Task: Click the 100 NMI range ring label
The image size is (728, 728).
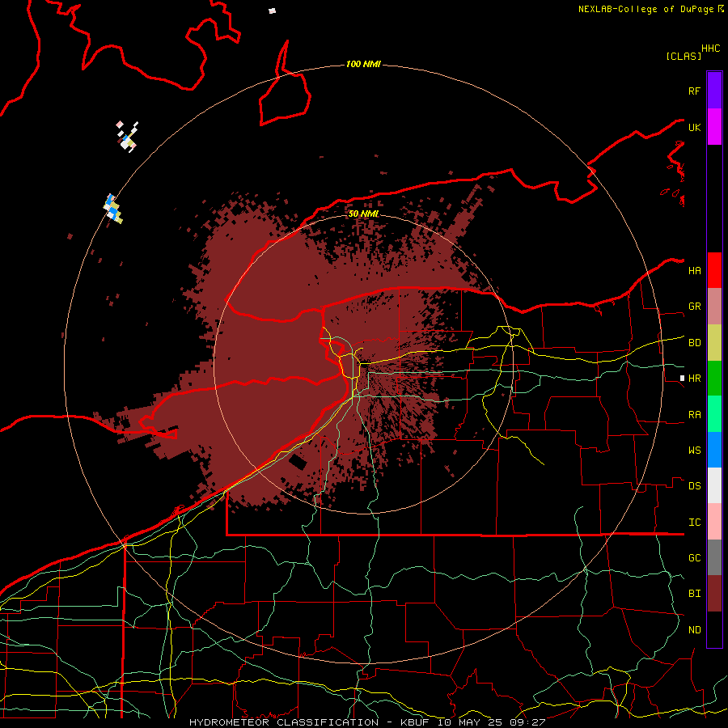Action: (x=363, y=64)
